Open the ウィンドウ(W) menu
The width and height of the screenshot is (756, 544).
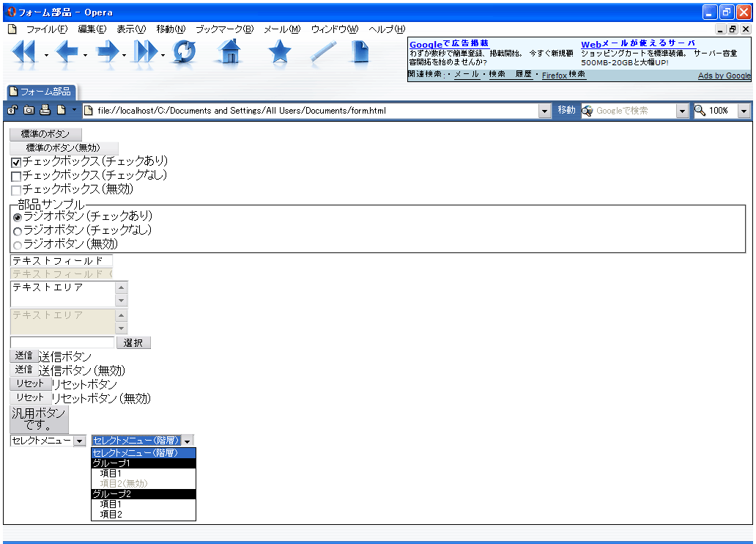tap(335, 29)
